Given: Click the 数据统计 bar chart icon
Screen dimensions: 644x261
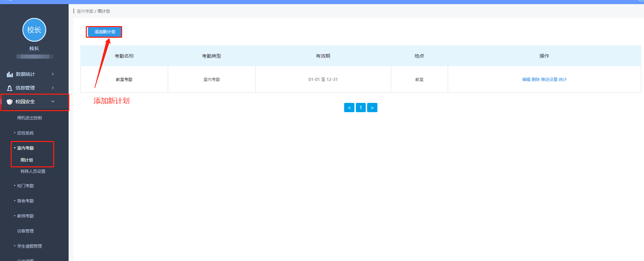Looking at the screenshot, I should pyautogui.click(x=10, y=74).
